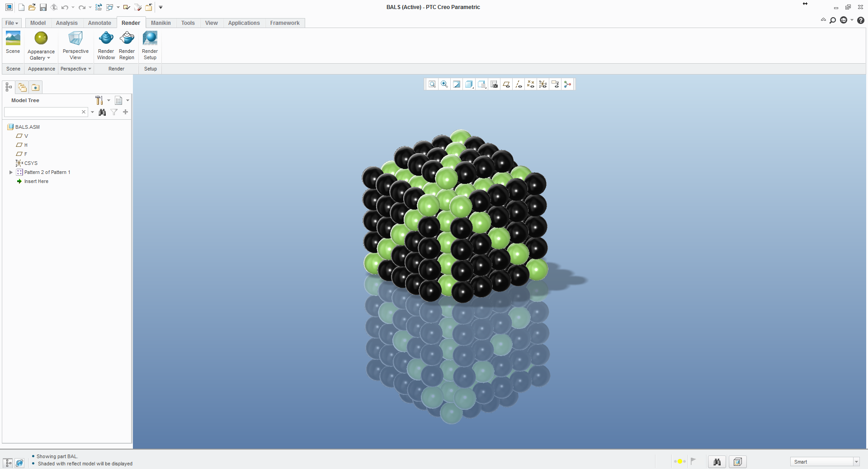The height and width of the screenshot is (469, 868).
Task: Toggle coordinate system display
Action: pyautogui.click(x=542, y=84)
